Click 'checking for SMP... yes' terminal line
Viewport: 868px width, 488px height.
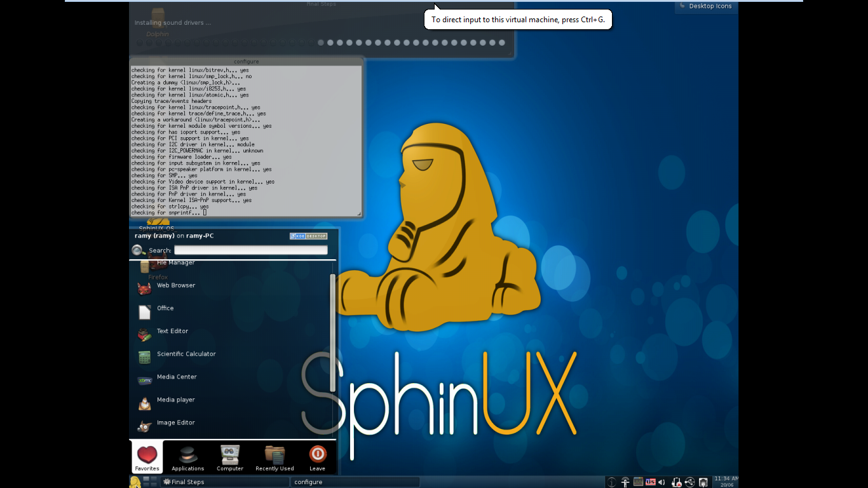165,175
